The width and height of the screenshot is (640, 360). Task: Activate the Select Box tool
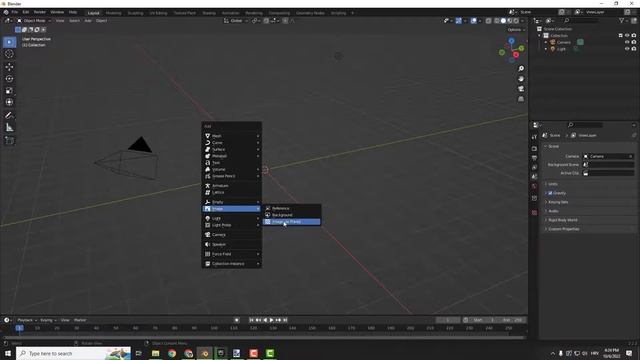click(x=9, y=42)
